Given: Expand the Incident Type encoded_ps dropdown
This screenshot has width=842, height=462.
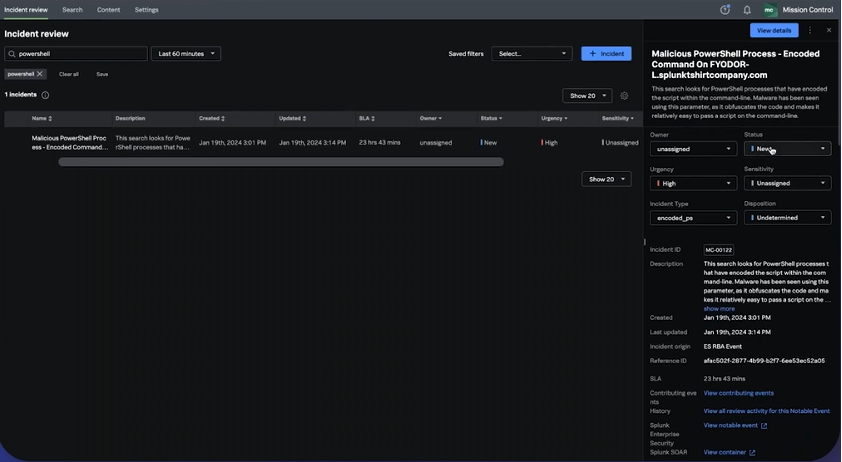Looking at the screenshot, I should click(x=693, y=218).
